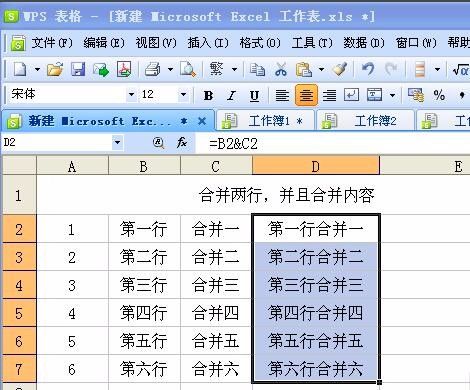Click the New document icon

(x=20, y=69)
